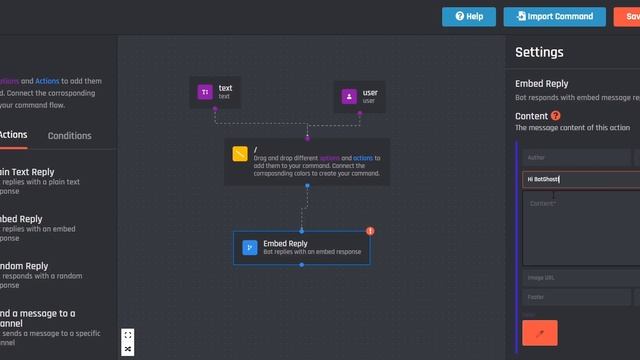The height and width of the screenshot is (360, 640).
Task: Click the Import Command button
Action: (x=555, y=17)
